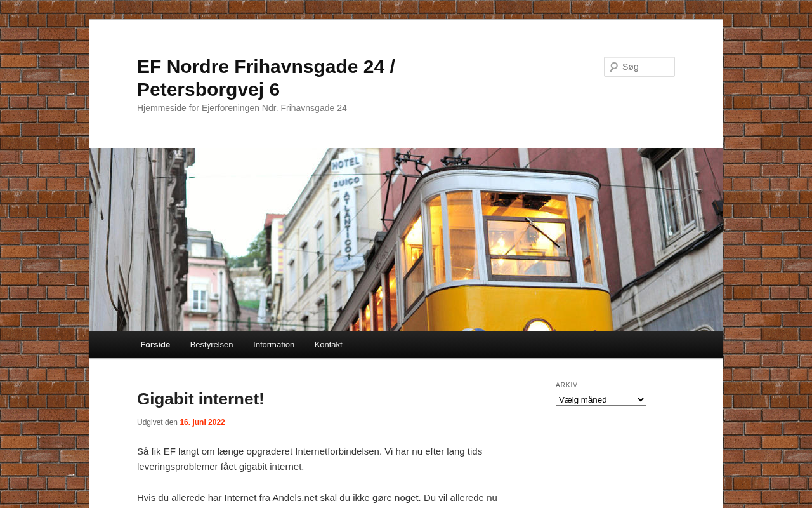This screenshot has height=508, width=812.
Task: Click the Udgivet den label
Action: pyautogui.click(x=157, y=422)
